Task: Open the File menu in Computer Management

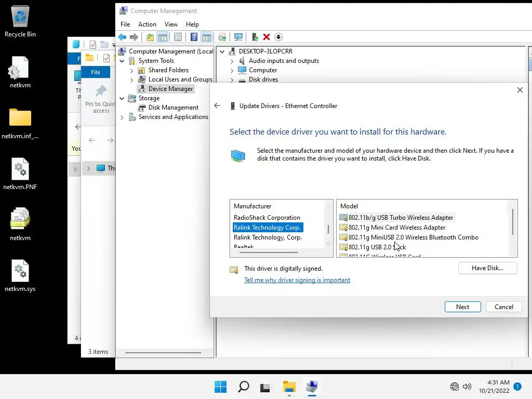Action: click(125, 24)
